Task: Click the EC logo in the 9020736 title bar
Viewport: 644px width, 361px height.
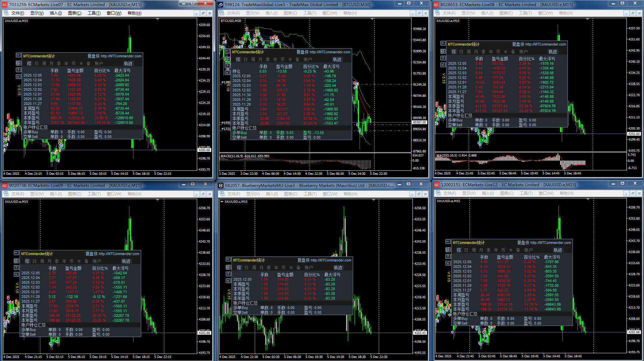Action: (x=5, y=186)
